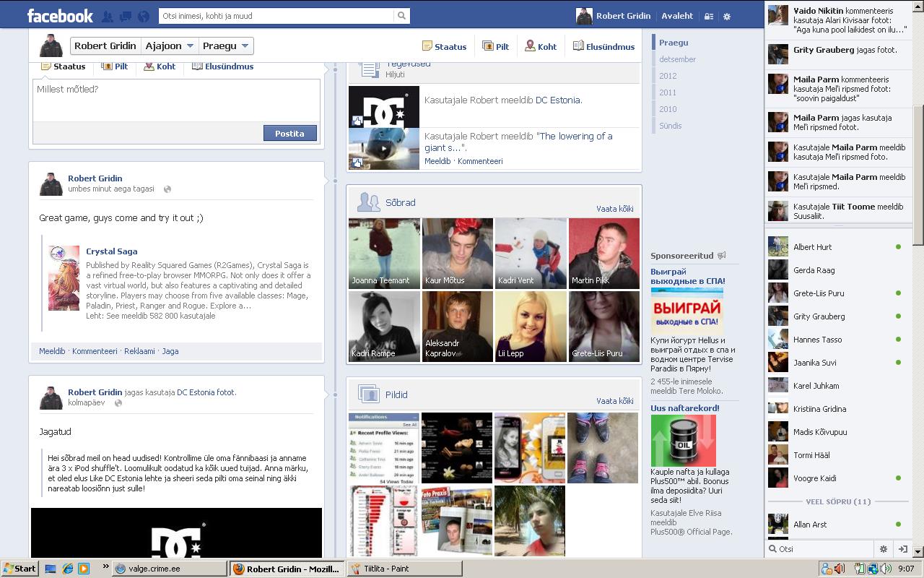Screen dimensions: 924x578
Task: Open the messages icon in top bar
Action: click(x=126, y=16)
